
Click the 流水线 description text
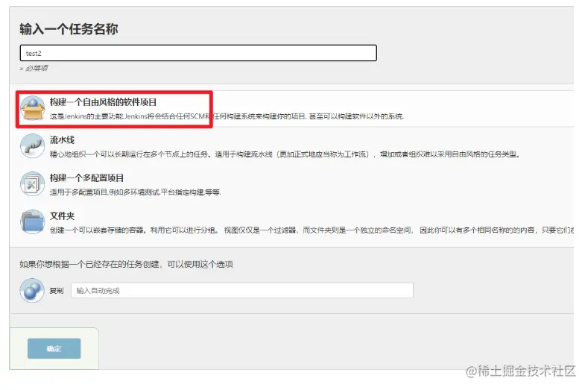click(285, 154)
